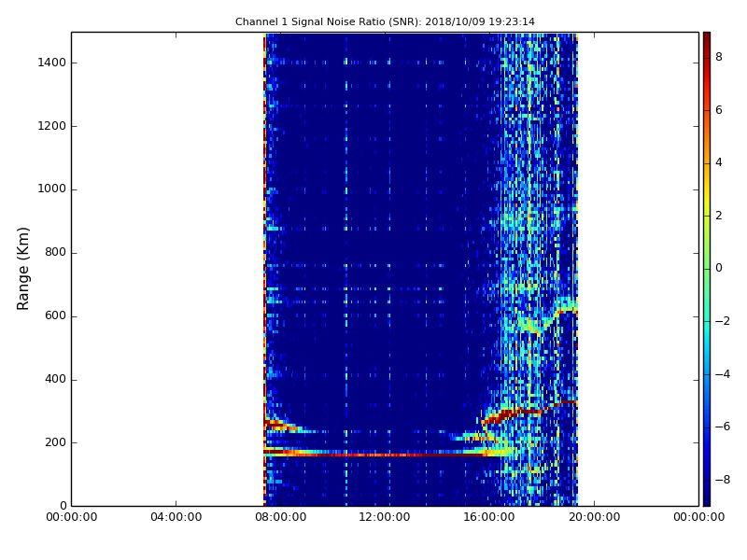Screen dimensions: 747x560
Task: Click the 400 range tick label
Action: coord(55,379)
